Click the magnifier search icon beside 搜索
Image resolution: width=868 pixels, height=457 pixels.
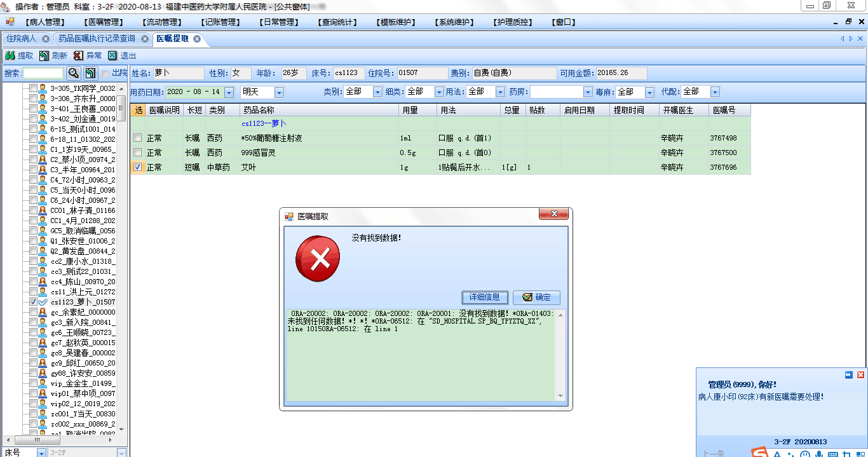click(x=74, y=73)
